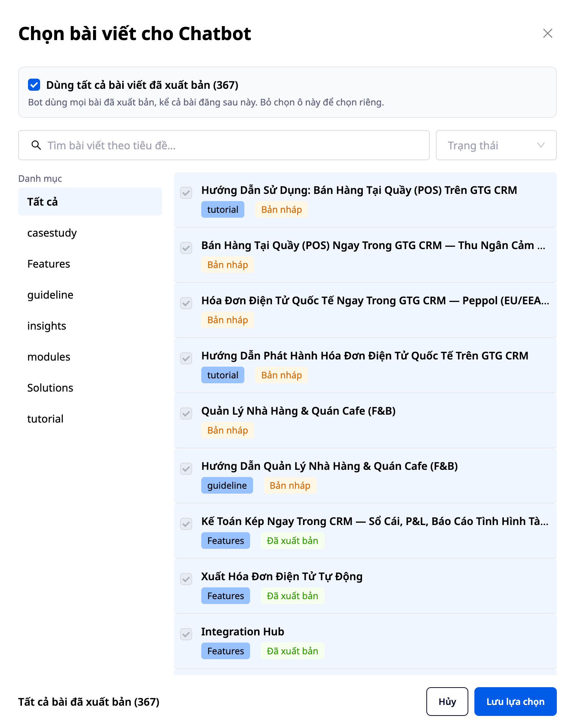
Task: Click title Hóa Đơn Điện Tử Quốc Tế Ngay Trong GTG CRM
Action: [x=375, y=300]
